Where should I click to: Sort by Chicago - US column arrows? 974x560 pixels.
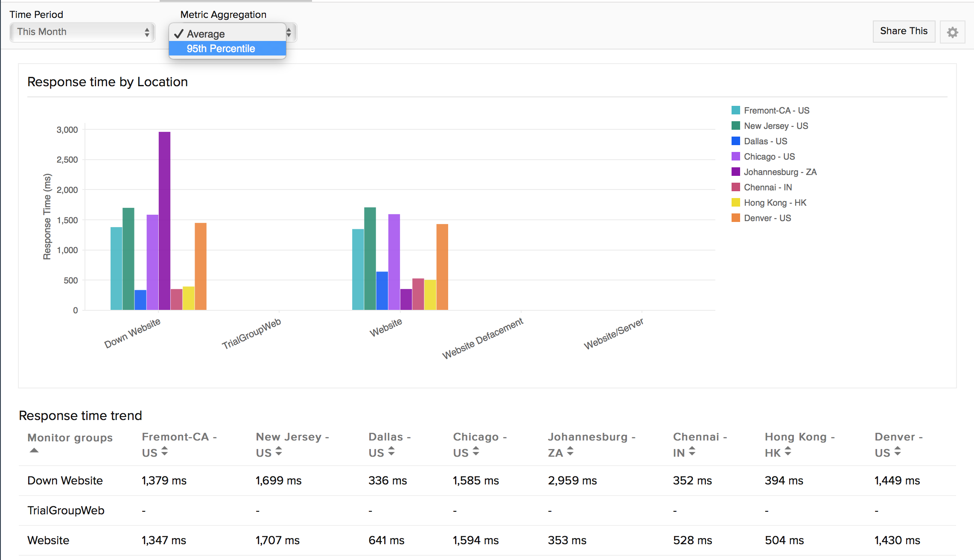click(x=476, y=451)
